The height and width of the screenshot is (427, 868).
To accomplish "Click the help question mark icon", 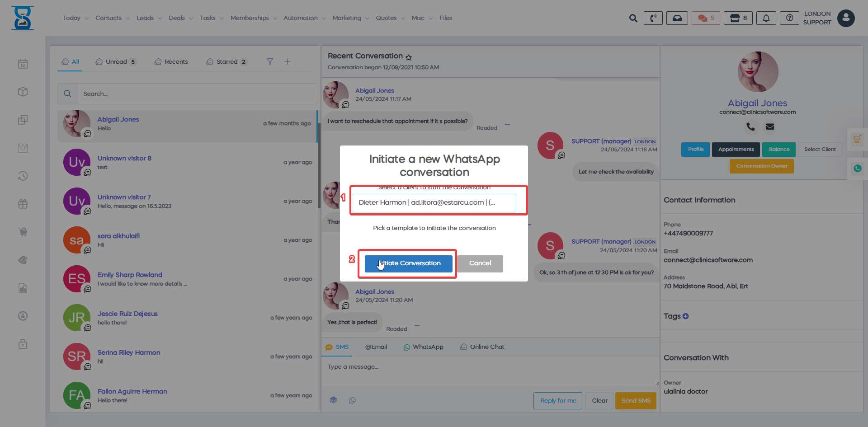I will point(789,18).
